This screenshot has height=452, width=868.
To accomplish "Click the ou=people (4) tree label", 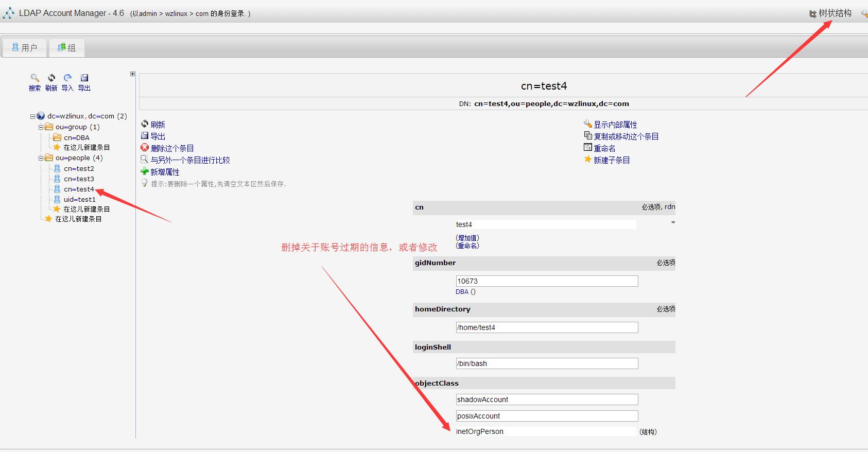I will pyautogui.click(x=79, y=158).
